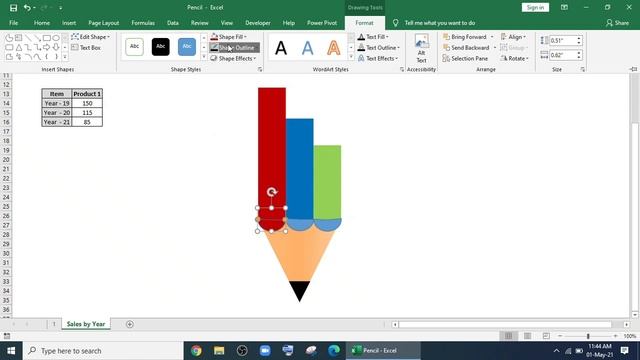Viewport: 640px width, 360px height.
Task: Click the Year - 20 cell
Action: pos(57,113)
